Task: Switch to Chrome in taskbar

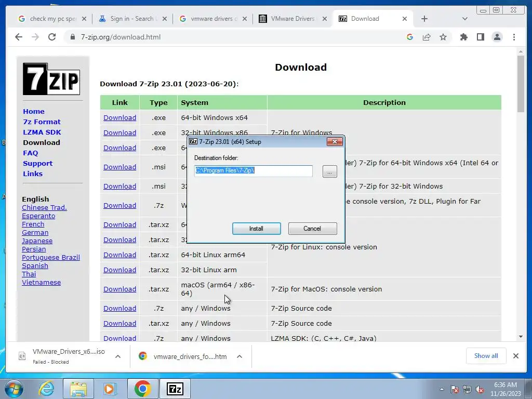Action: [x=142, y=389]
